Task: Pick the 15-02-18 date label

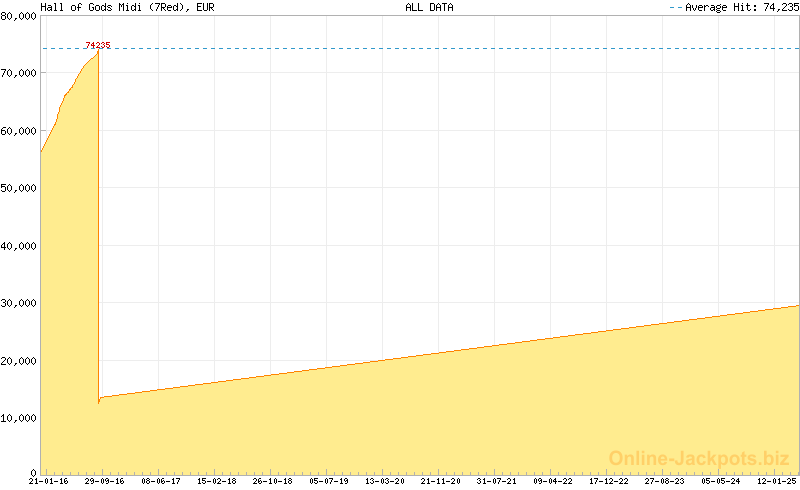Action: point(217,481)
